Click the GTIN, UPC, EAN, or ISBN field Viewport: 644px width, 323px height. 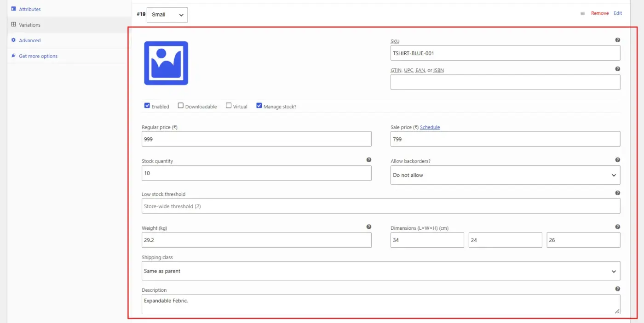(505, 82)
